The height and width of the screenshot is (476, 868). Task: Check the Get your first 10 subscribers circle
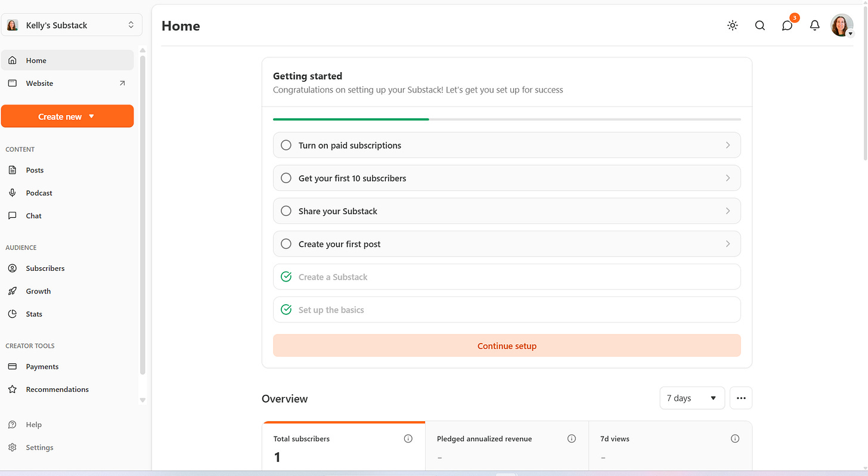click(286, 178)
